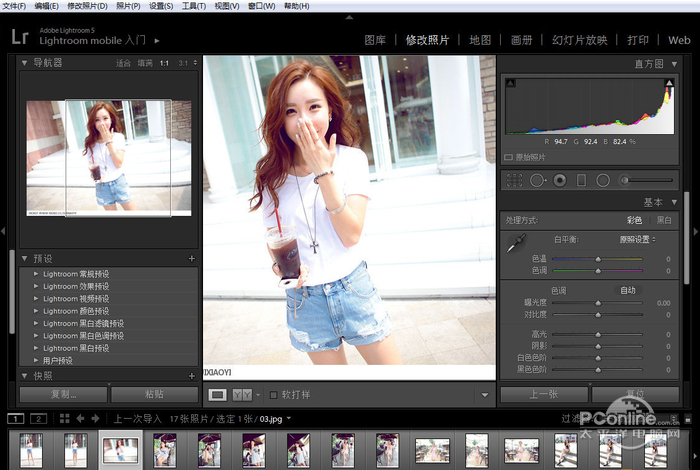Open grid view from filmstrip bar

click(63, 418)
